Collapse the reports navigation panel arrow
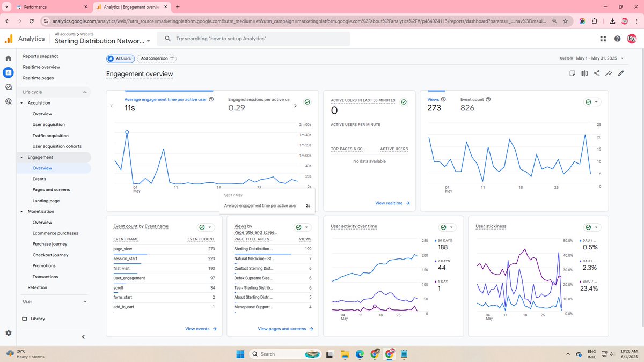This screenshot has width=644, height=362. point(83,337)
